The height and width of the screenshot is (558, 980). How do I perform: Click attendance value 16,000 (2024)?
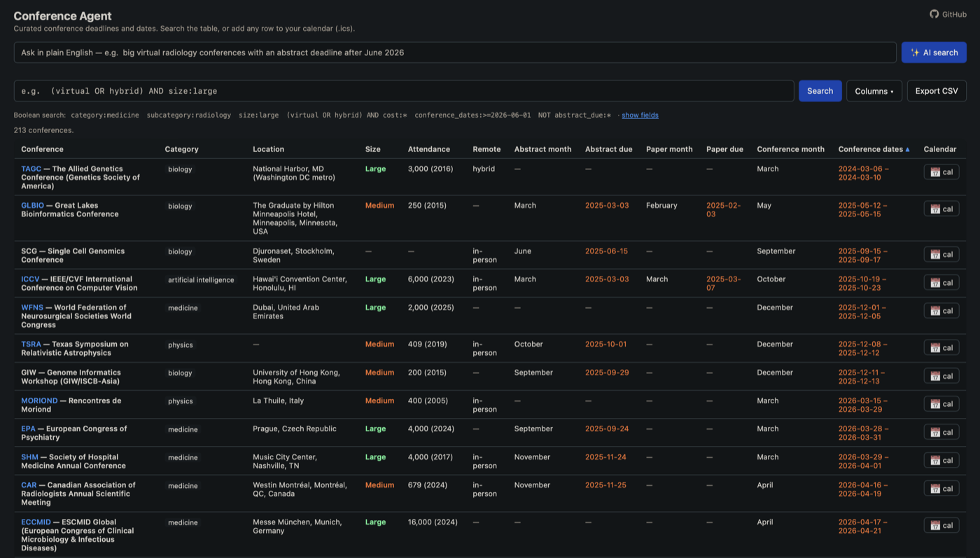tap(433, 522)
